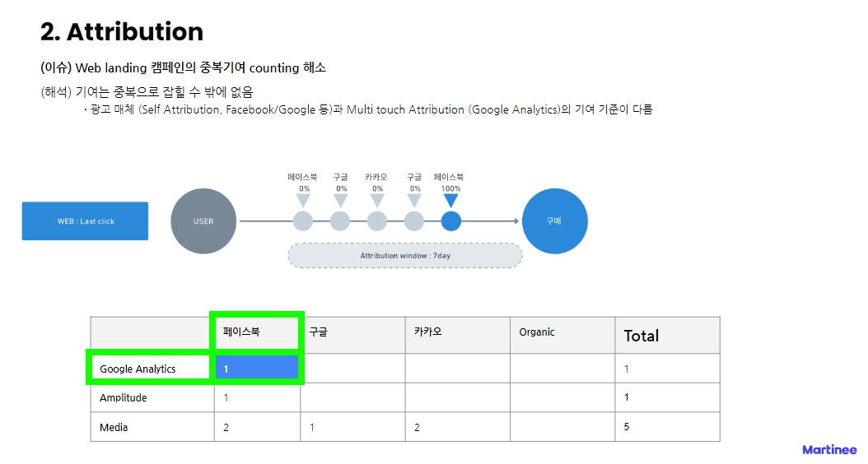Click the Total column header
This screenshot has width=868, height=464.
(668, 335)
